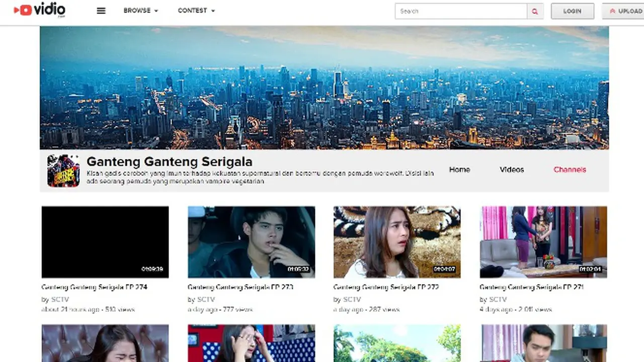Click the SCTV uploader link under EP 271

[498, 300]
